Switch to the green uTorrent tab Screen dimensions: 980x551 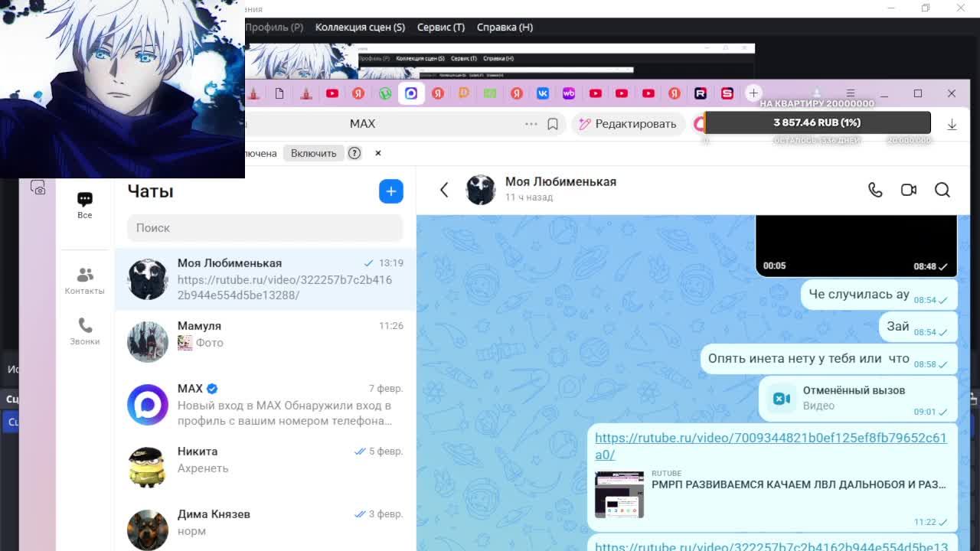coord(385,93)
